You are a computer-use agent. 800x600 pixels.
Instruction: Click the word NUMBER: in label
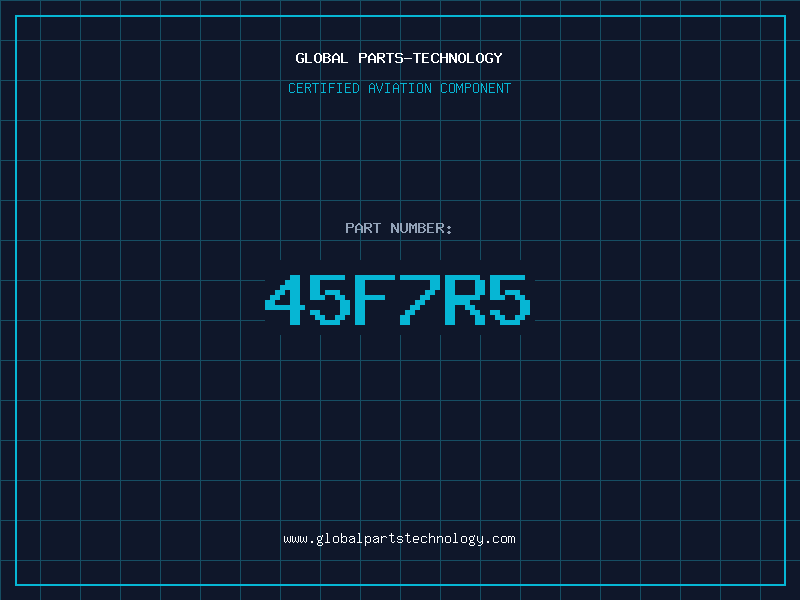[421, 228]
